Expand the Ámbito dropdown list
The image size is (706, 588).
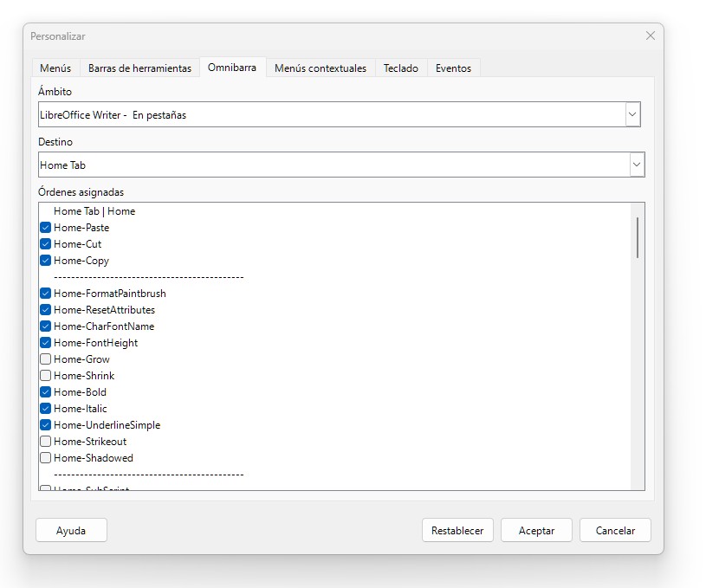click(632, 114)
